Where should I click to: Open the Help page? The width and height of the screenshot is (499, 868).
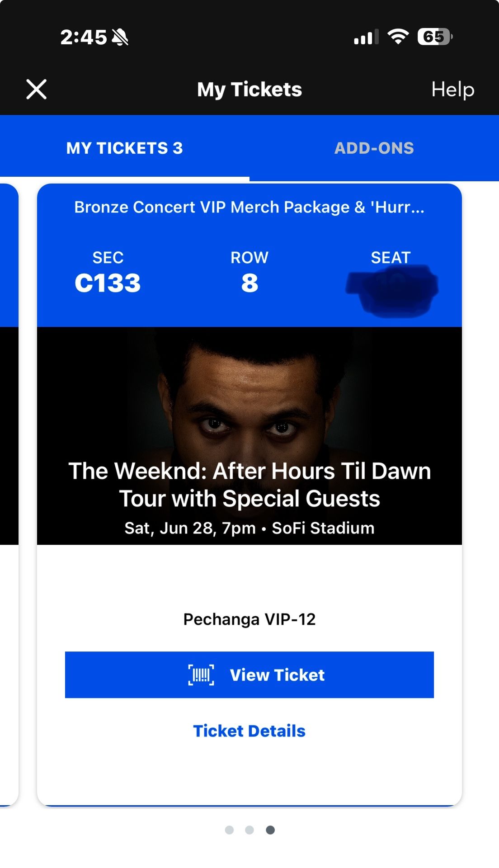tap(452, 90)
